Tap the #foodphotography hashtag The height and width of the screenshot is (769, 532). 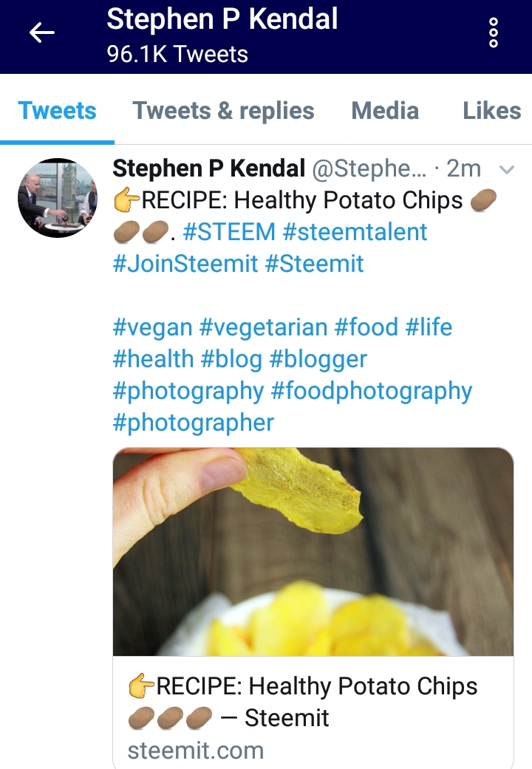pos(372,391)
